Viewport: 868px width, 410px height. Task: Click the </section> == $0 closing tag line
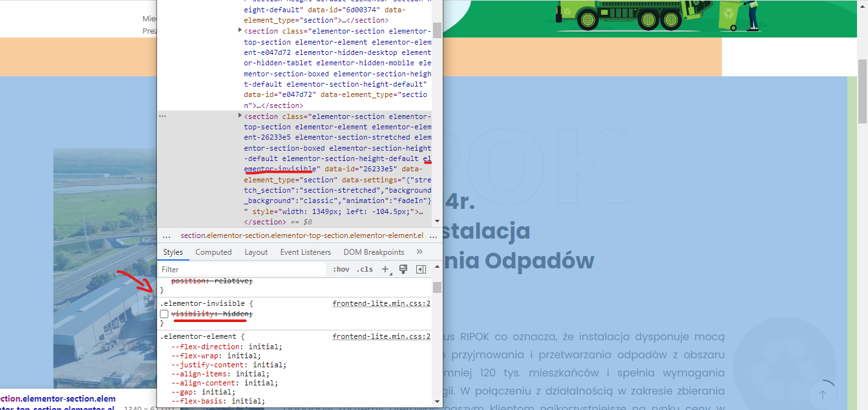pyautogui.click(x=278, y=222)
